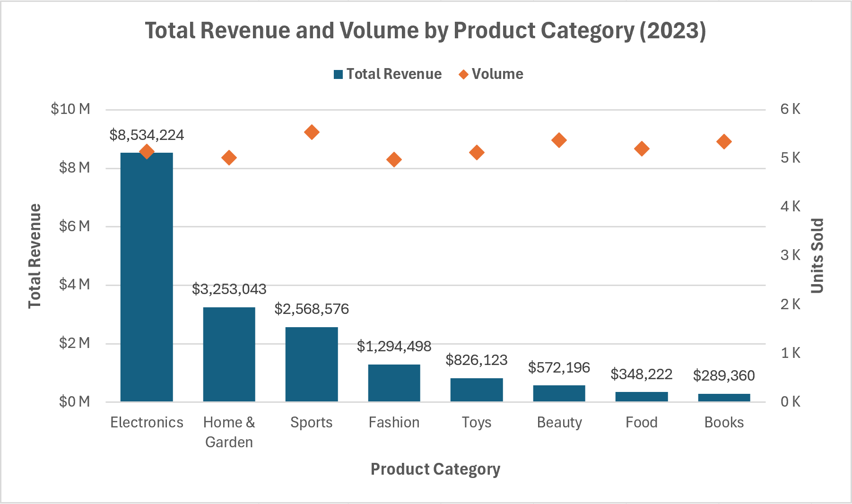The image size is (852, 504).
Task: Select the Books volume diamond marker
Action: pos(724,142)
